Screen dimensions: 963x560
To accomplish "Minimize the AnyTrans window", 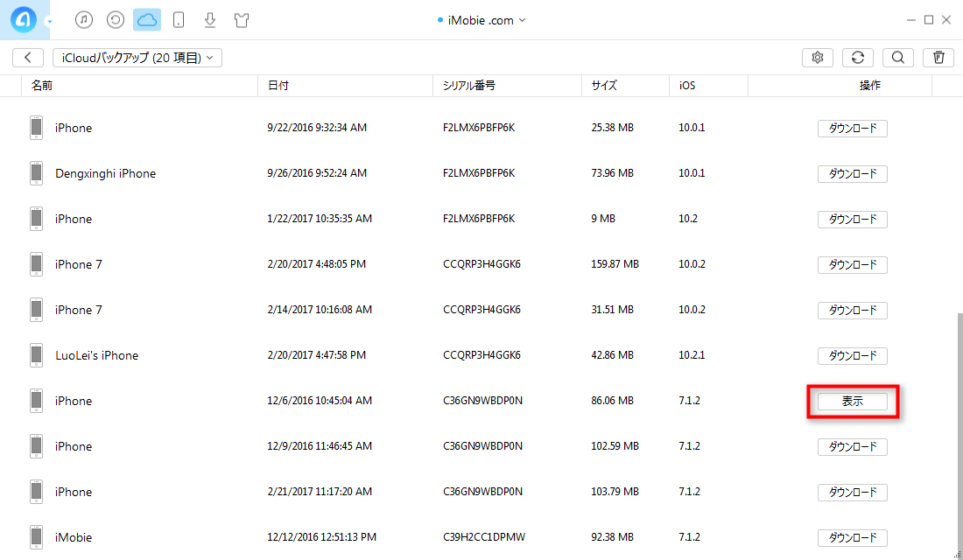I will [x=910, y=20].
